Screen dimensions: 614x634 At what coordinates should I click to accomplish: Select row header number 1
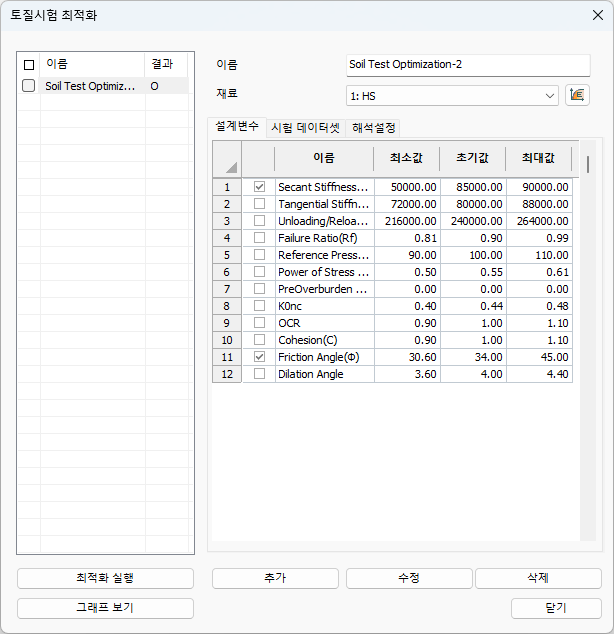[227, 187]
